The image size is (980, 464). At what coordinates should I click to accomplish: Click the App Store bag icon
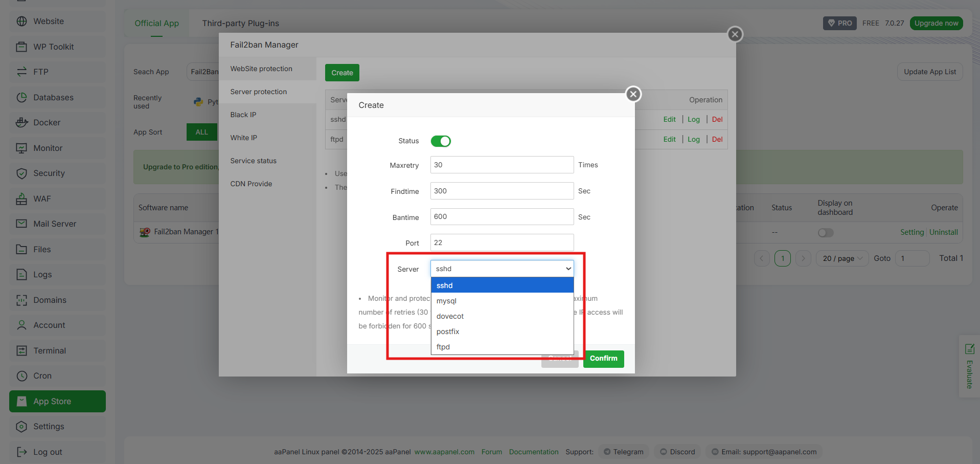(21, 401)
